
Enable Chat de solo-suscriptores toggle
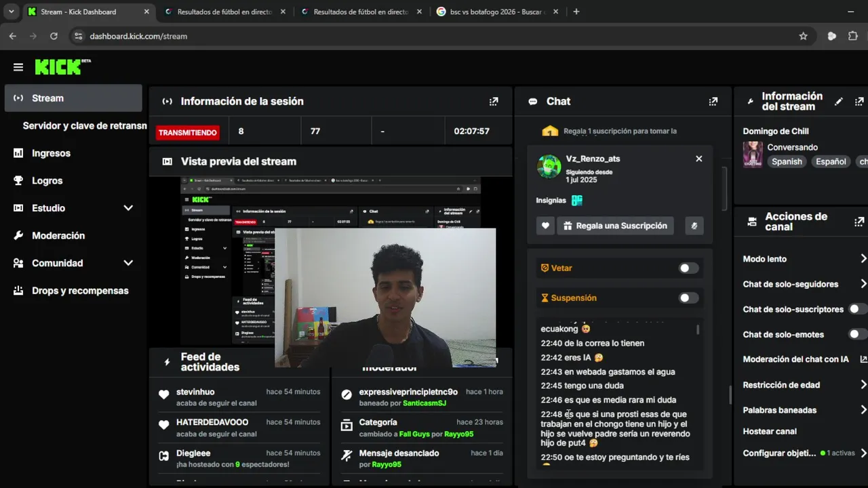tap(859, 309)
